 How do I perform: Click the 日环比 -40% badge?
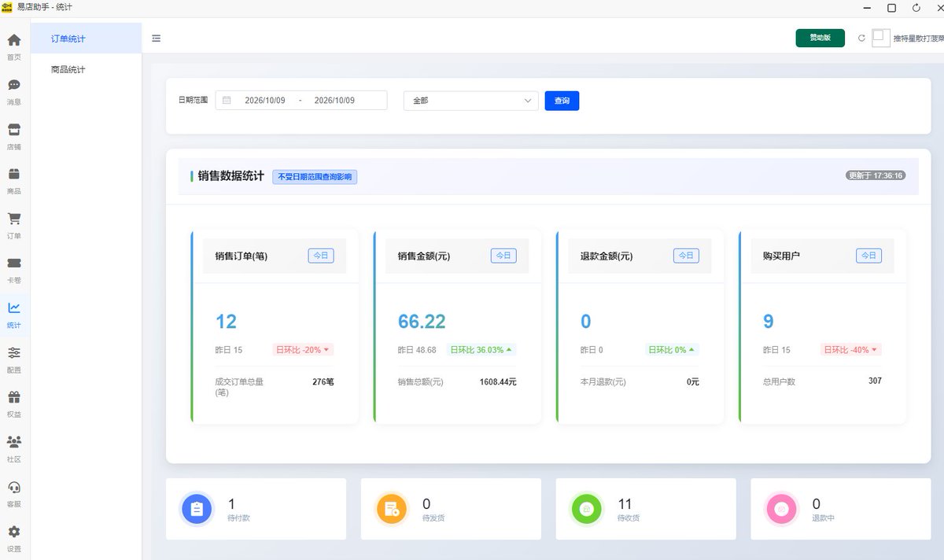click(x=850, y=350)
